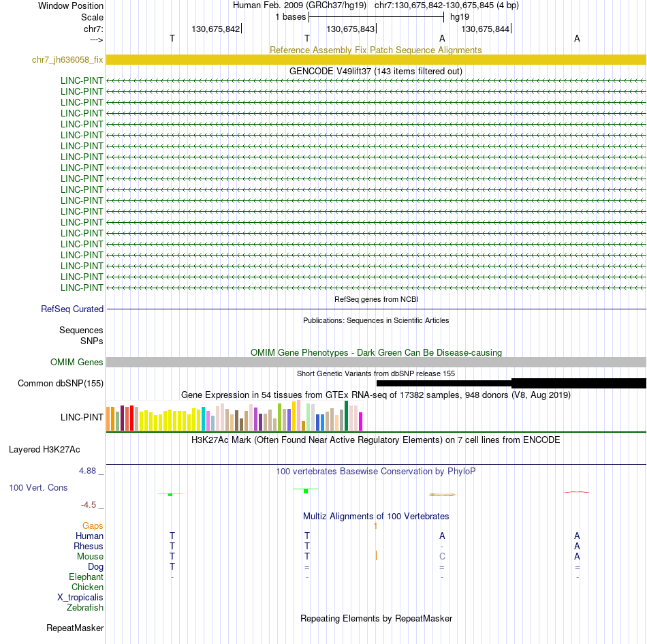Click the Dog alignment row label

coord(95,567)
